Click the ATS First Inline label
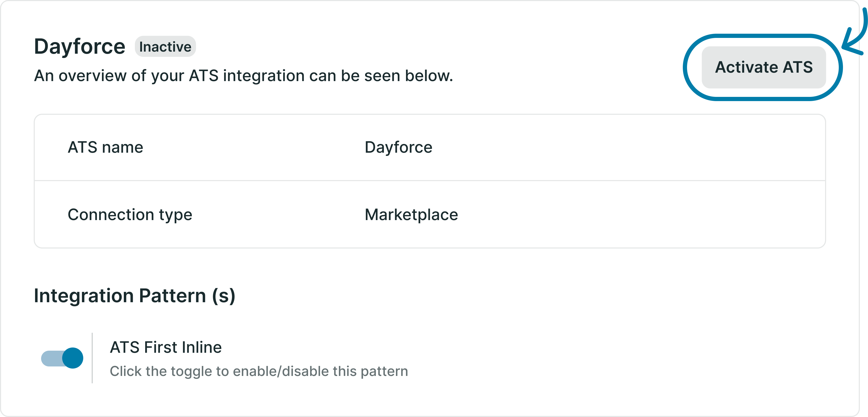Image resolution: width=868 pixels, height=417 pixels. click(166, 347)
